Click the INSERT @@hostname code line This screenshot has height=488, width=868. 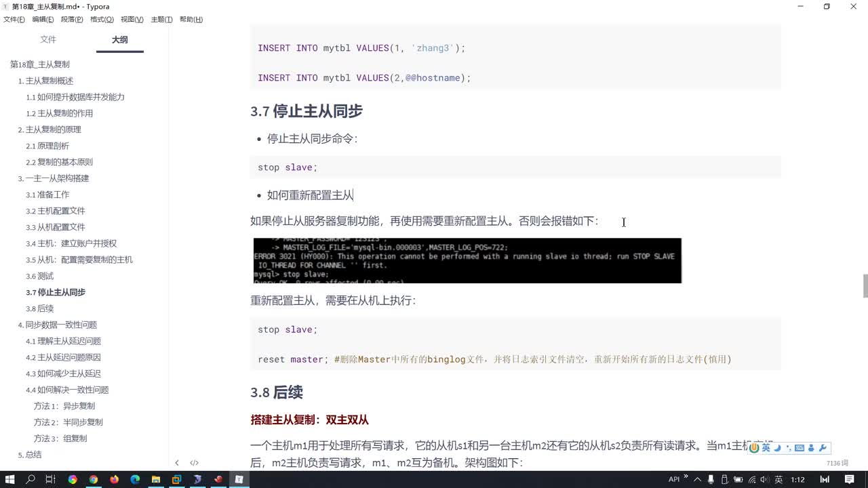point(364,78)
